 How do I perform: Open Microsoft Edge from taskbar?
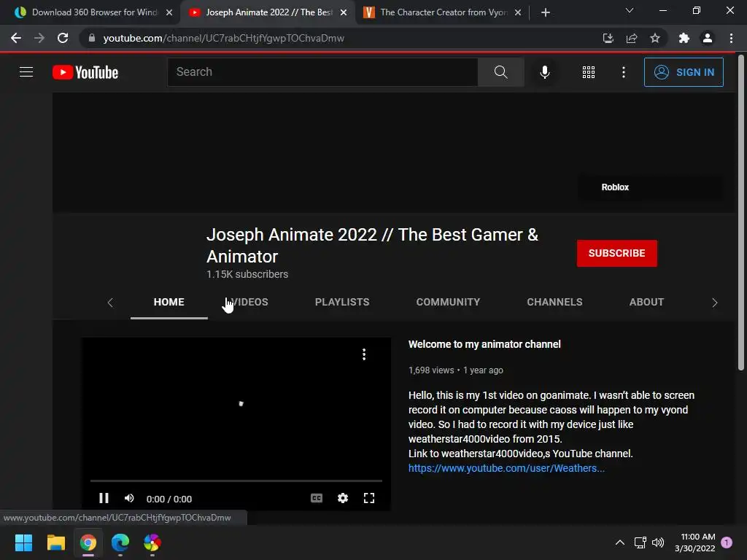click(x=120, y=542)
